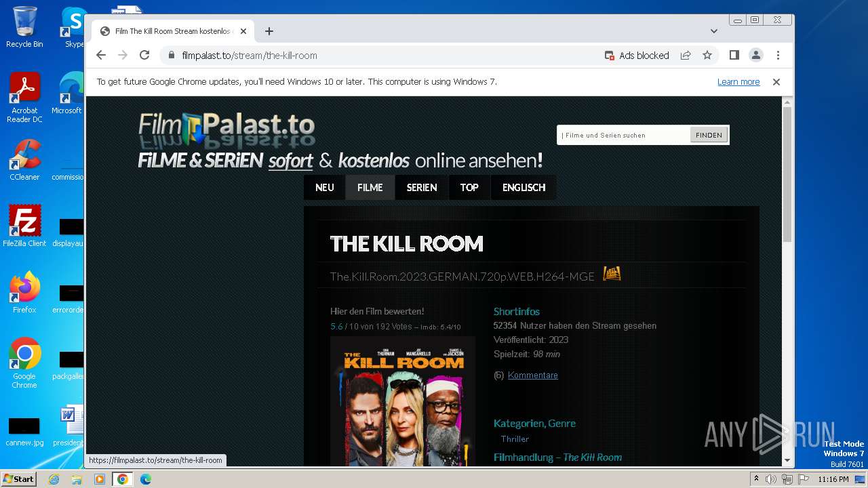
Task: Open File Explorer from the taskbar
Action: 77,479
